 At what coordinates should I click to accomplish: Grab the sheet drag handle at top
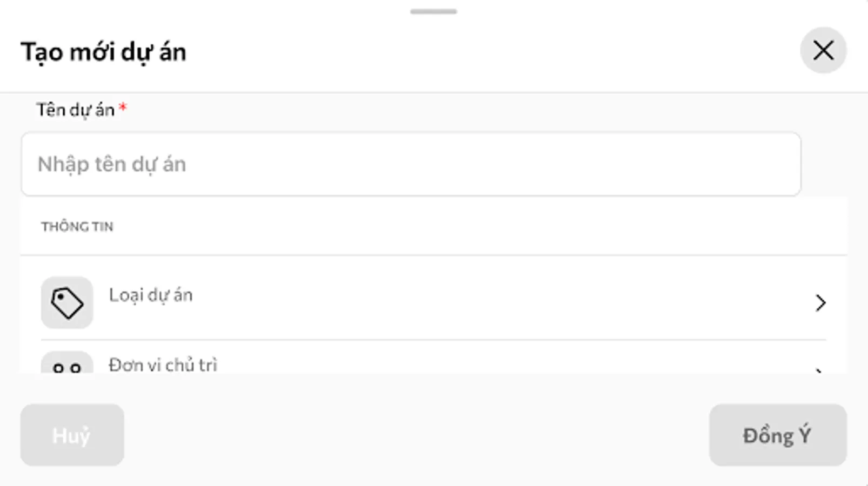[433, 11]
